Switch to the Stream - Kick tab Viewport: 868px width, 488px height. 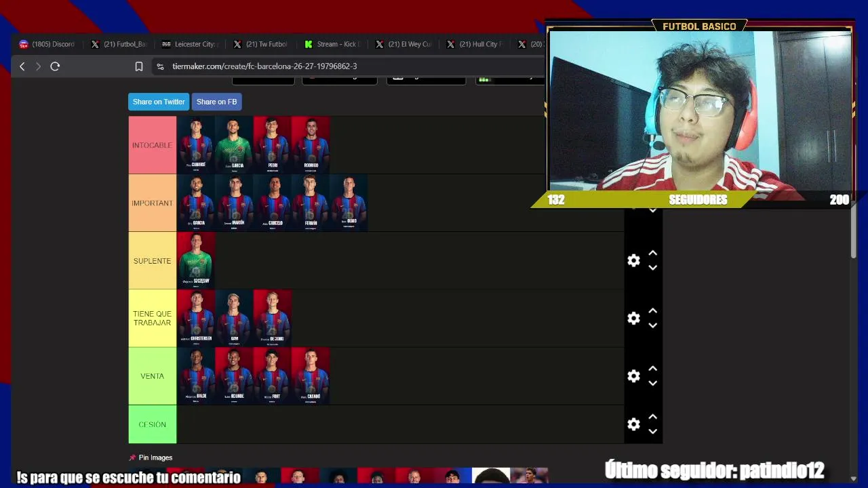pos(332,44)
